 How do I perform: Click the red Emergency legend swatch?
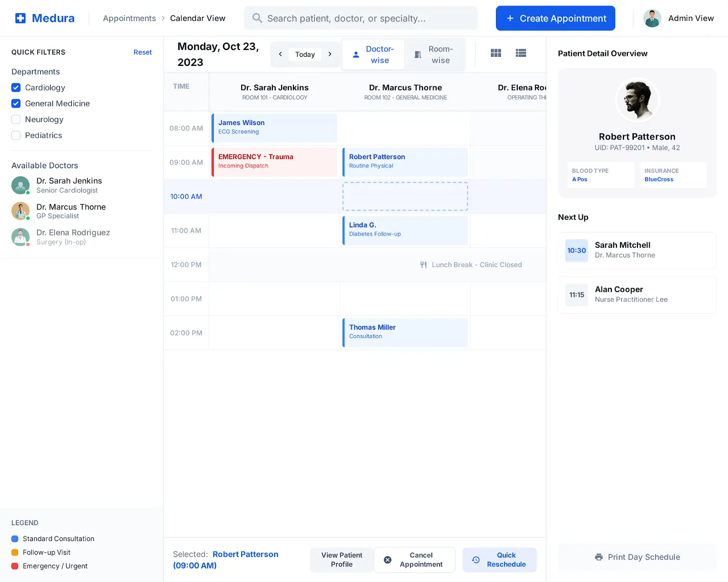[x=15, y=566]
